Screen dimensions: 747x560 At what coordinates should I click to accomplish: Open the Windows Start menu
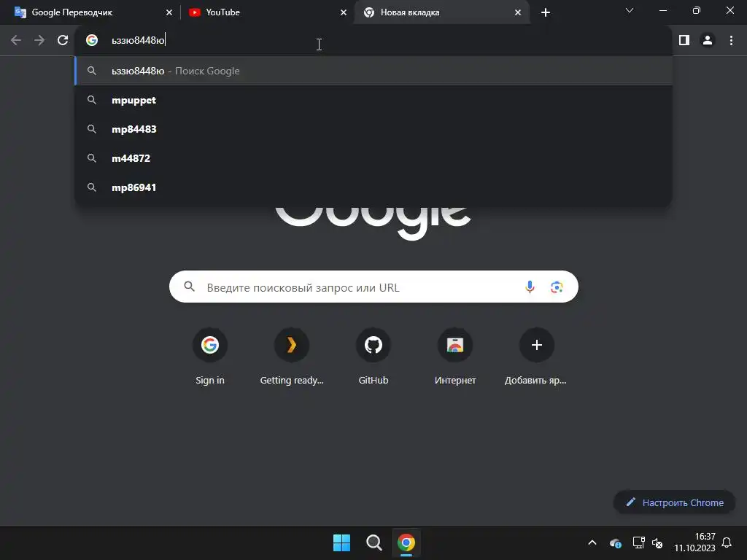point(341,542)
